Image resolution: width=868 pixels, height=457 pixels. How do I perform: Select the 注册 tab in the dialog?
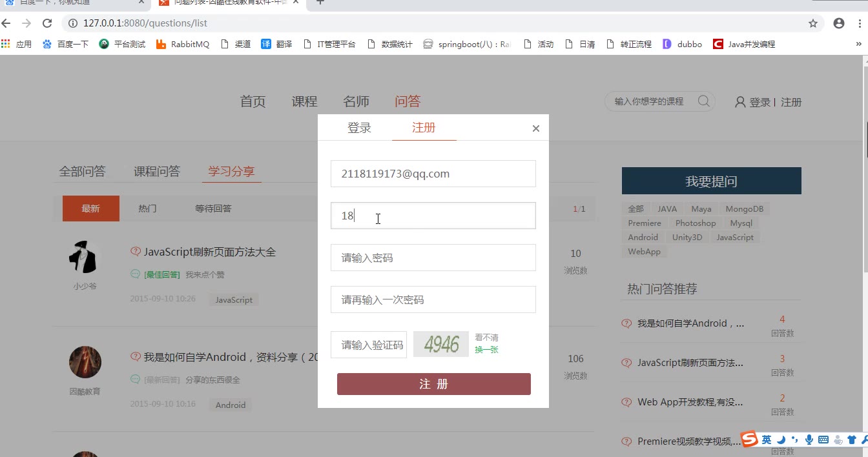click(x=424, y=128)
